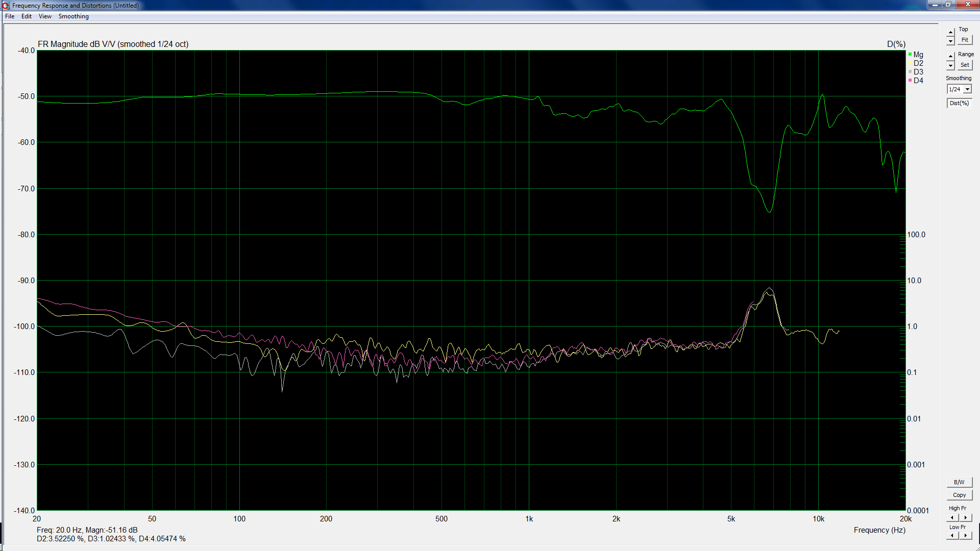Click the Smoothing label in the side panel
980x551 pixels.
[x=959, y=78]
